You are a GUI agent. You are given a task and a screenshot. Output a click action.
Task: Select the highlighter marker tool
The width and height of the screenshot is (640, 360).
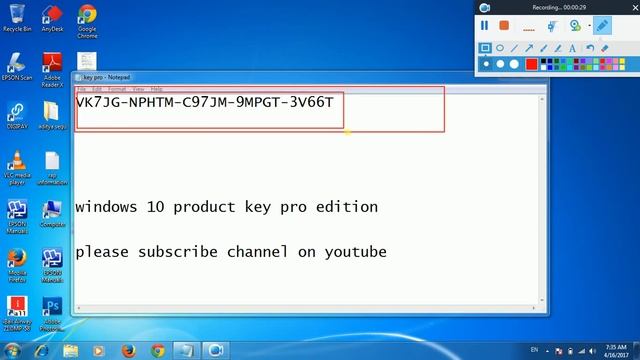558,48
